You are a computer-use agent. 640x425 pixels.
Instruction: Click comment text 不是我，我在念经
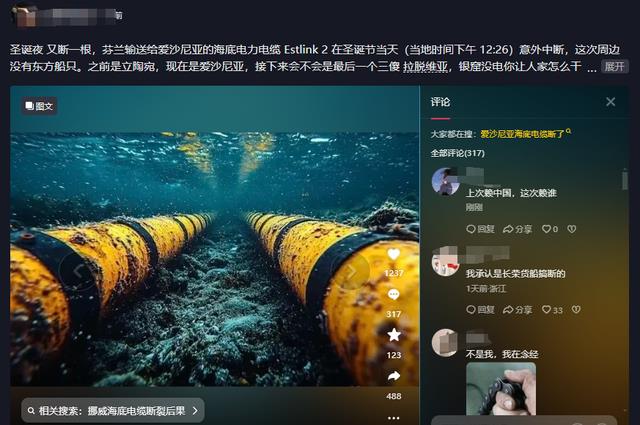502,354
